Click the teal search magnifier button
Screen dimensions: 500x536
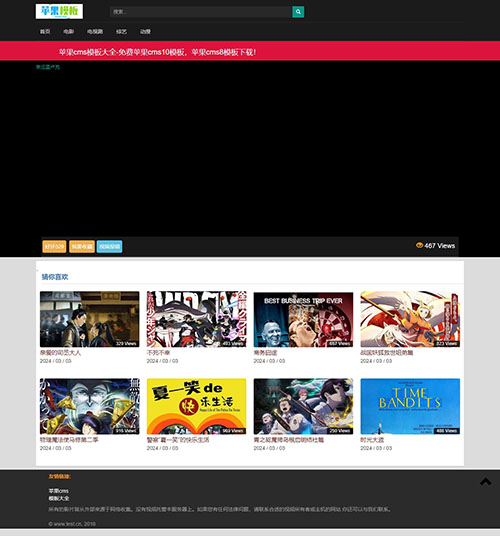298,12
